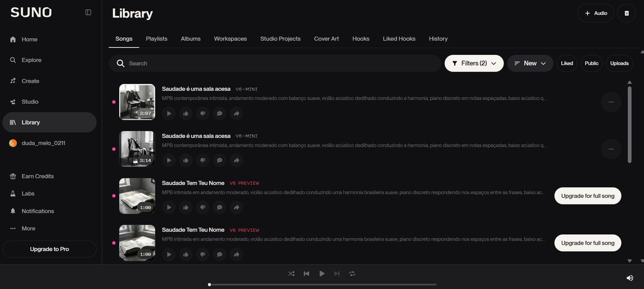Like the 3:07 Saudade é uma sala acesa
The image size is (644, 289).
click(x=185, y=114)
